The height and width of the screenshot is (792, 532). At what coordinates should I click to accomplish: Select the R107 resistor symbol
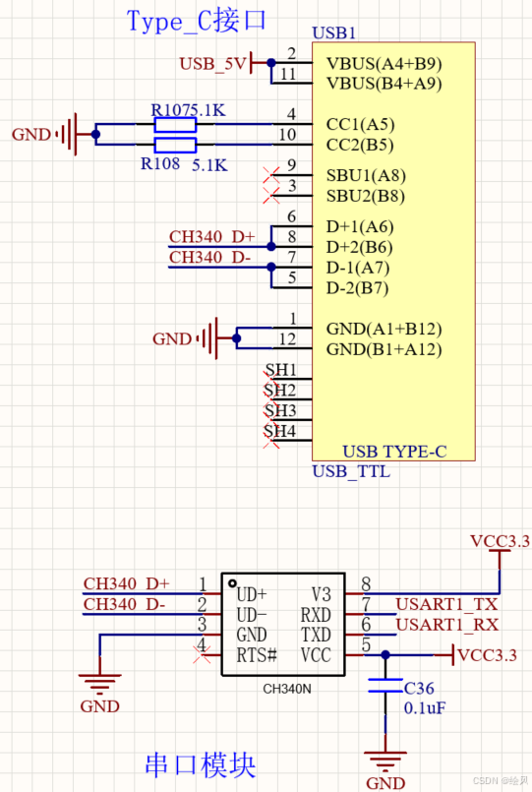point(175,125)
